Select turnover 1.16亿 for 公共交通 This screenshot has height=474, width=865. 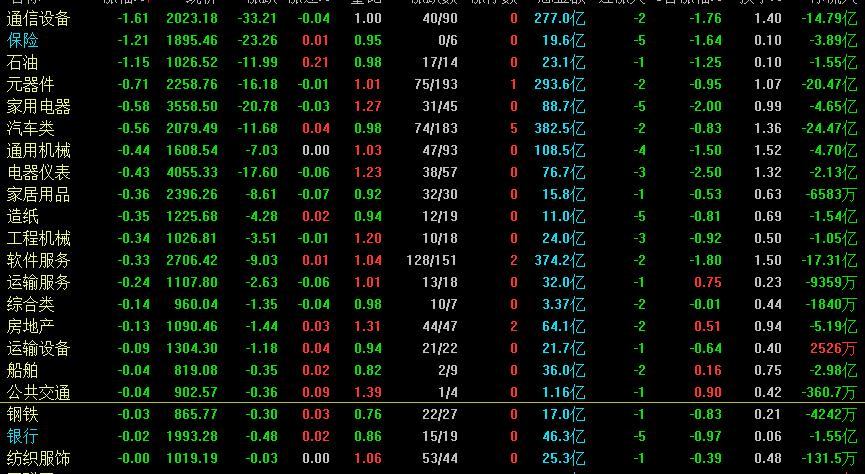[x=563, y=392]
